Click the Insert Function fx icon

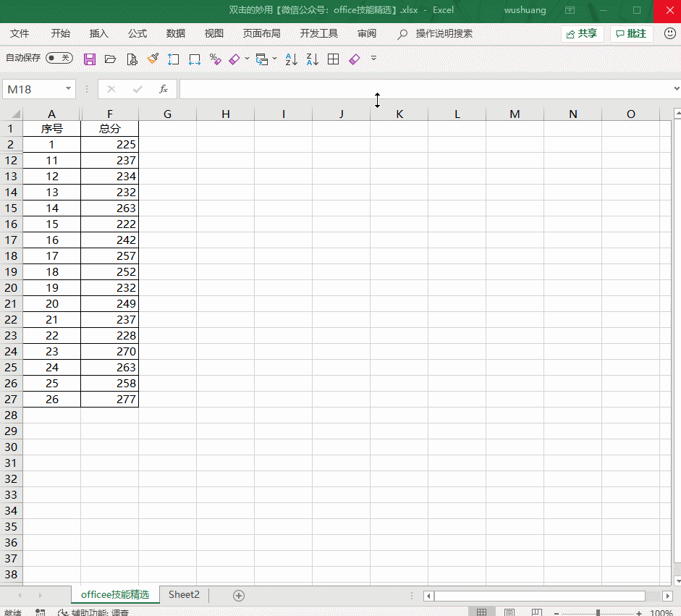164,89
